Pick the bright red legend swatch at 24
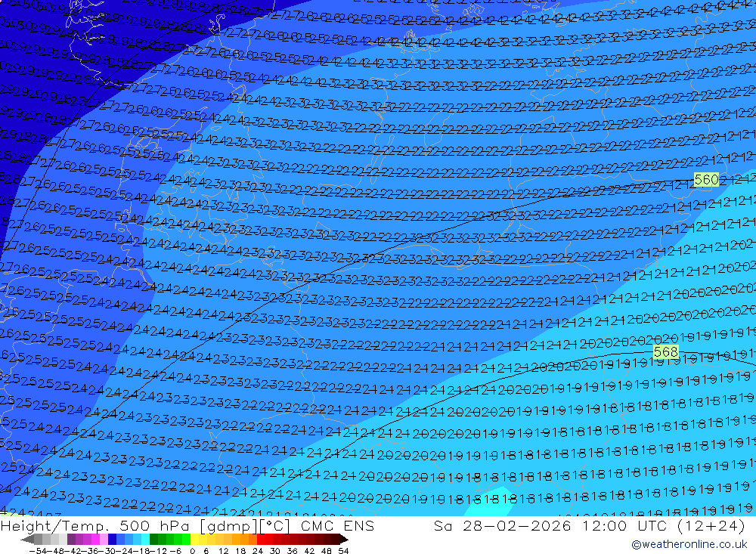The height and width of the screenshot is (554, 756). tap(260, 540)
